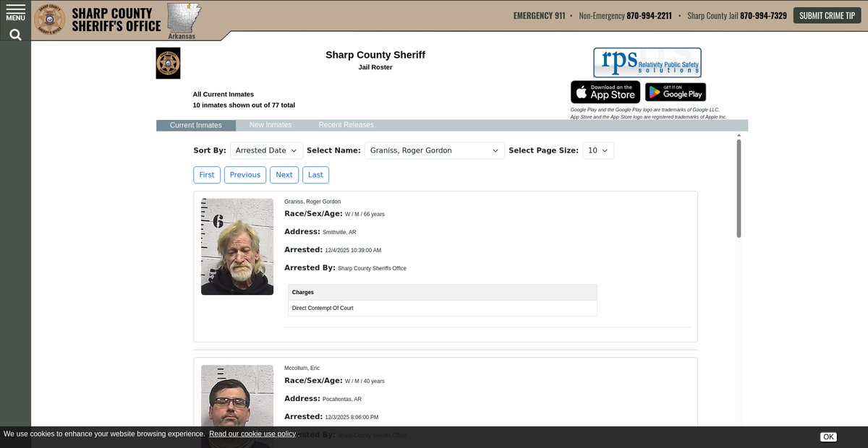Click Direct Contempt Of Court charge
The image size is (868, 448).
pos(323,309)
